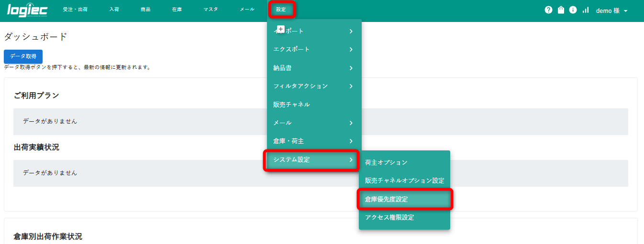Click 販売チャネル in the settings menu

(x=314, y=105)
